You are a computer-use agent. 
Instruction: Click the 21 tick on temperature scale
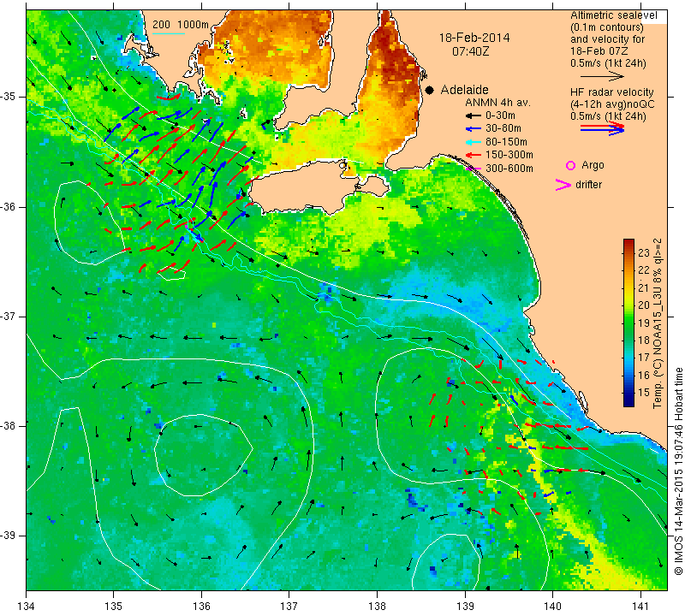point(644,287)
